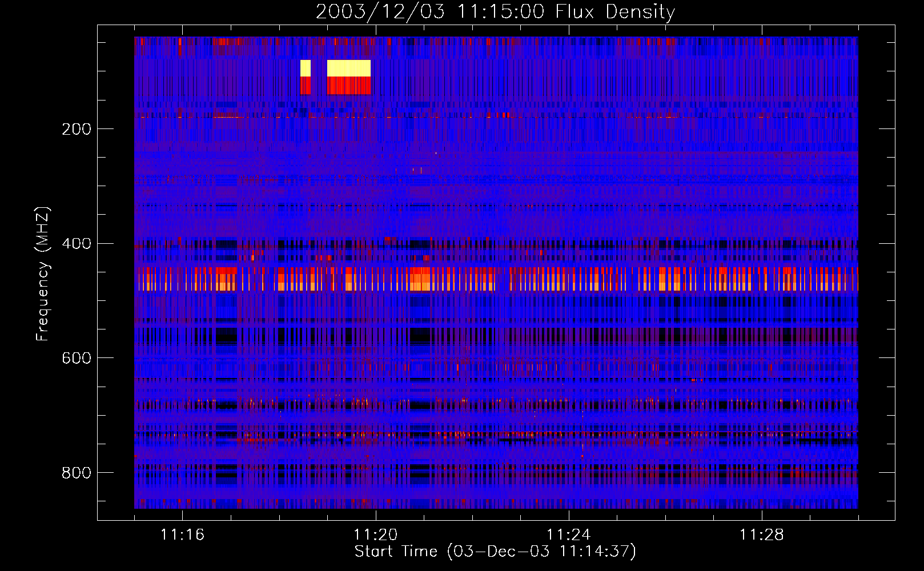
Task: Click the 400 frequency tick label
Action: tap(77, 244)
